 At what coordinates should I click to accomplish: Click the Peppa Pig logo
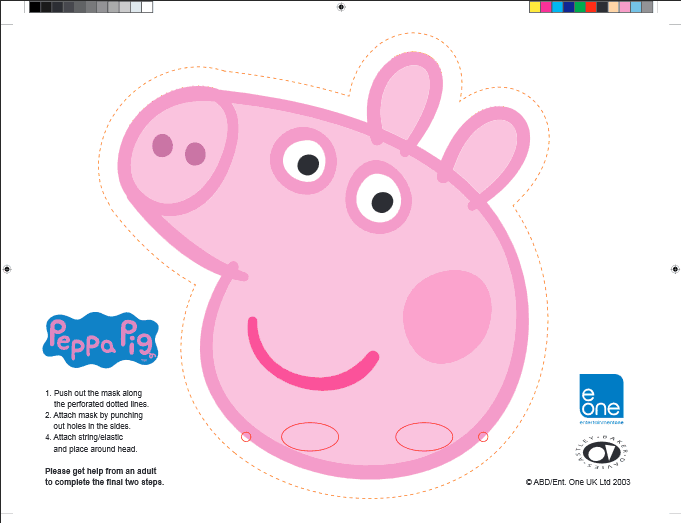point(100,340)
